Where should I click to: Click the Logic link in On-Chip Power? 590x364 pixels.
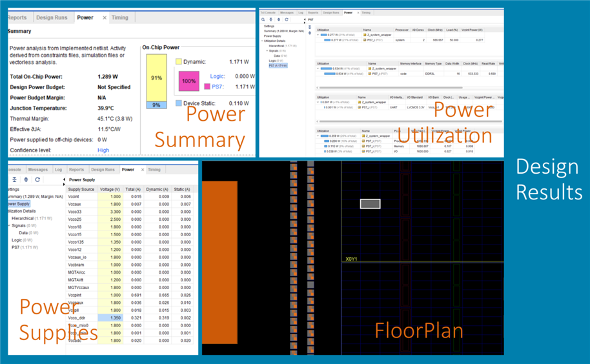point(217,76)
